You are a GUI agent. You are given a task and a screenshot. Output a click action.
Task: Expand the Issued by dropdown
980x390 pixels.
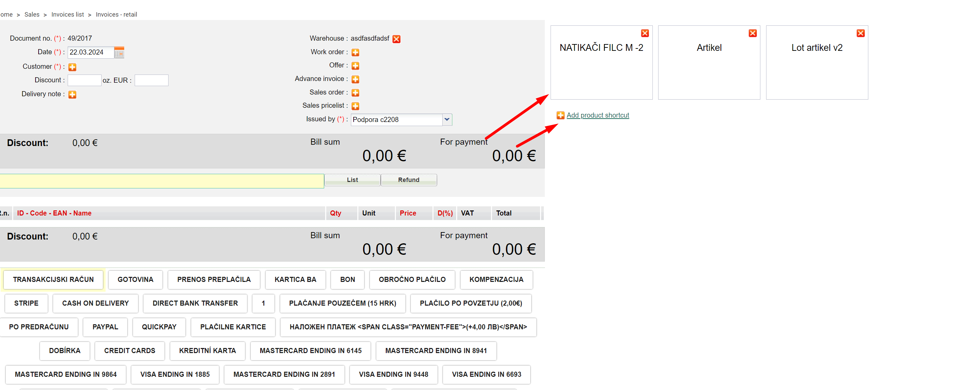[447, 120]
